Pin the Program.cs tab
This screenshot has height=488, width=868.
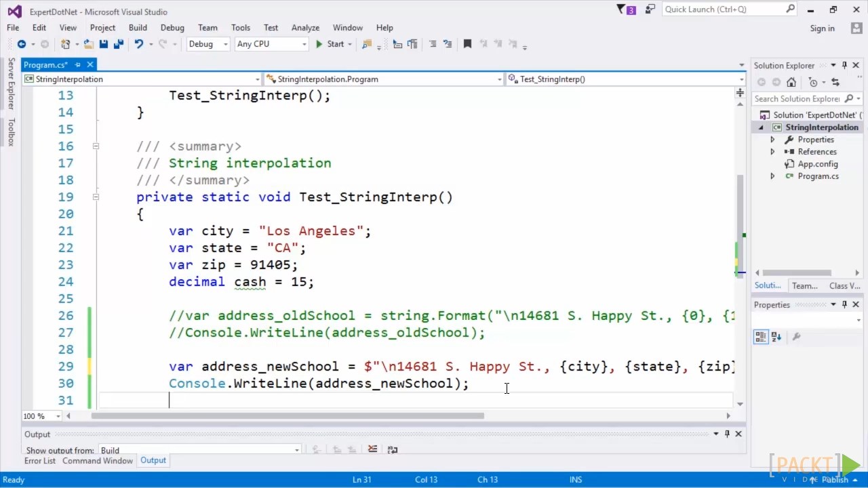(78, 65)
